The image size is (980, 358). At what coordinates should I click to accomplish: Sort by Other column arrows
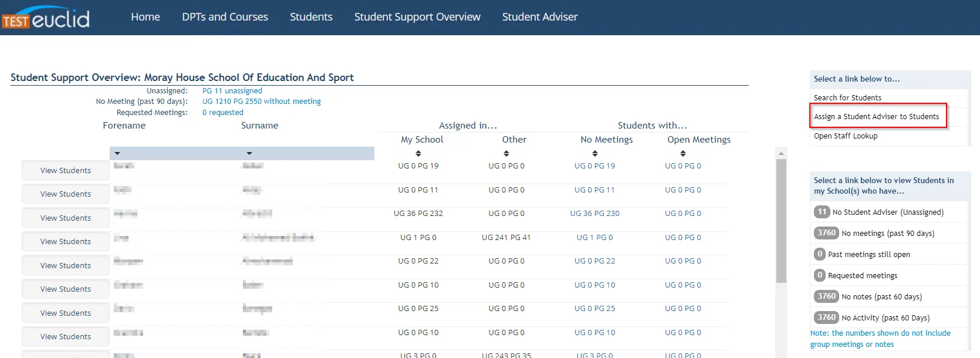coord(506,153)
